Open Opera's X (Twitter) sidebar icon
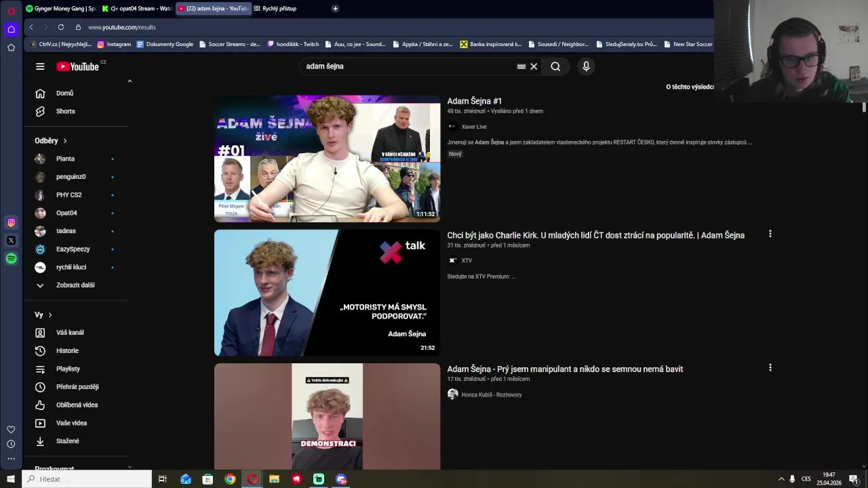The width and height of the screenshot is (868, 488). 11,240
